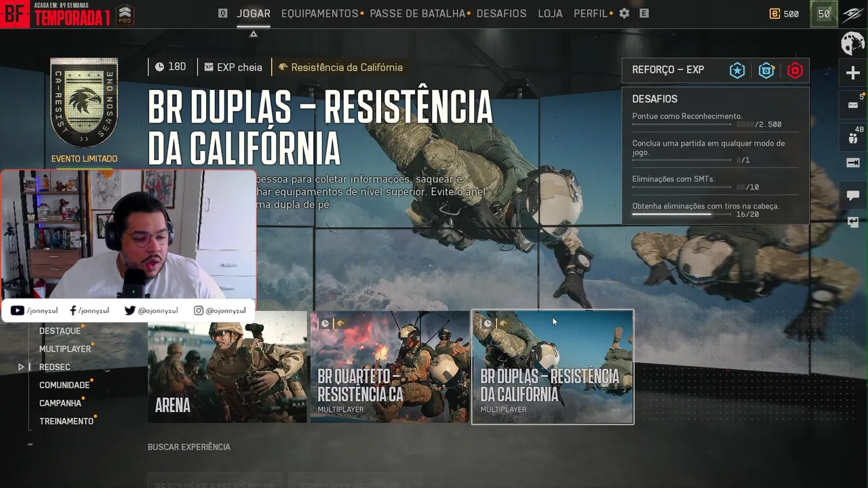The height and width of the screenshot is (488, 868).
Task: Choose the ARENA mode card
Action: pyautogui.click(x=228, y=367)
